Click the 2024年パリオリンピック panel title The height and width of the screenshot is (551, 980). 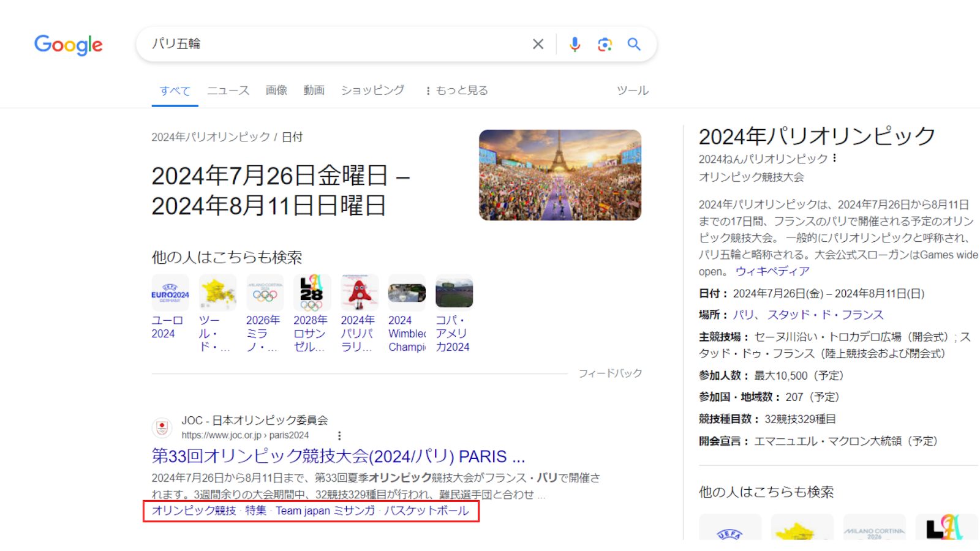pos(817,136)
